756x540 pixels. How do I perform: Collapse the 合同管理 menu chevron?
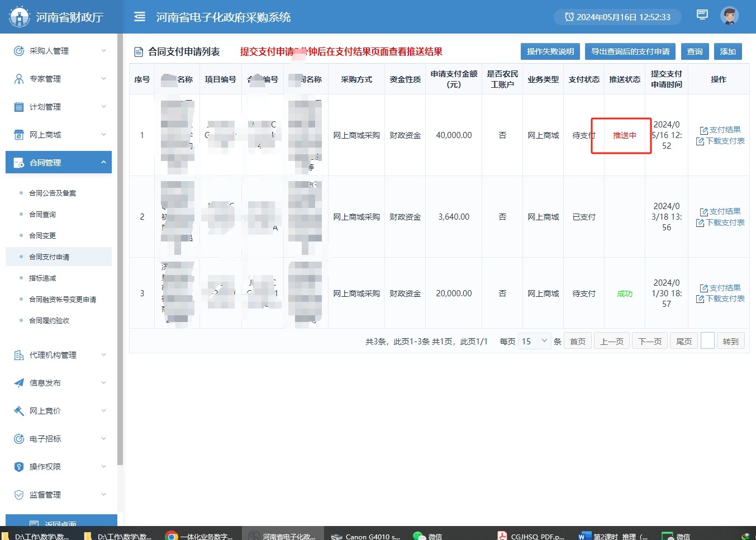[x=103, y=163]
